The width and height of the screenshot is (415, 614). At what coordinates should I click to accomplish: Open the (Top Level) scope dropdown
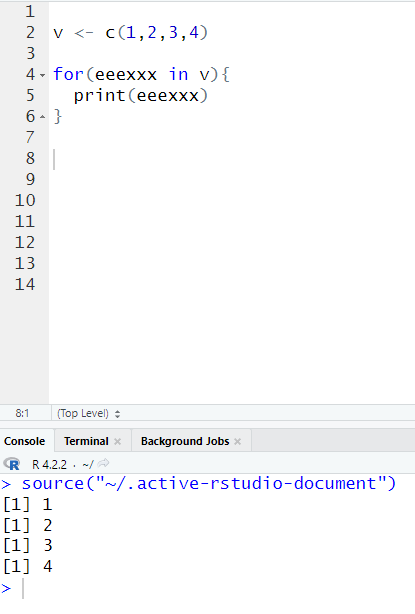coord(88,414)
